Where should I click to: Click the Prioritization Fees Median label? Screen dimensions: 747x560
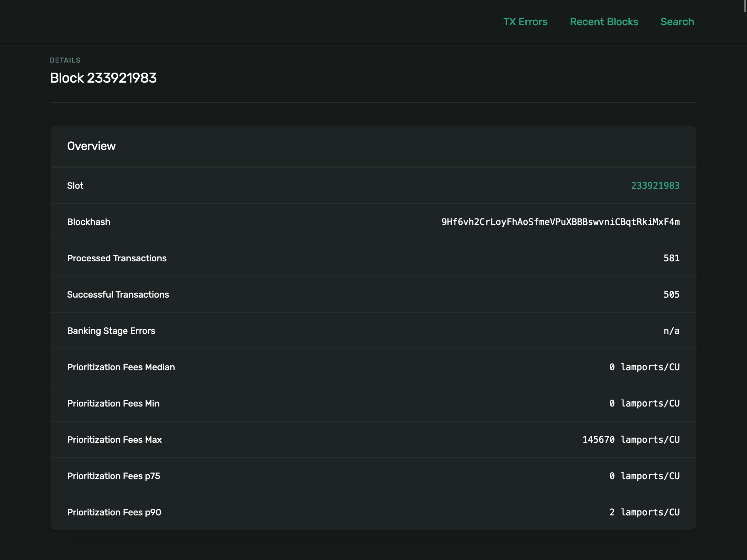[121, 367]
